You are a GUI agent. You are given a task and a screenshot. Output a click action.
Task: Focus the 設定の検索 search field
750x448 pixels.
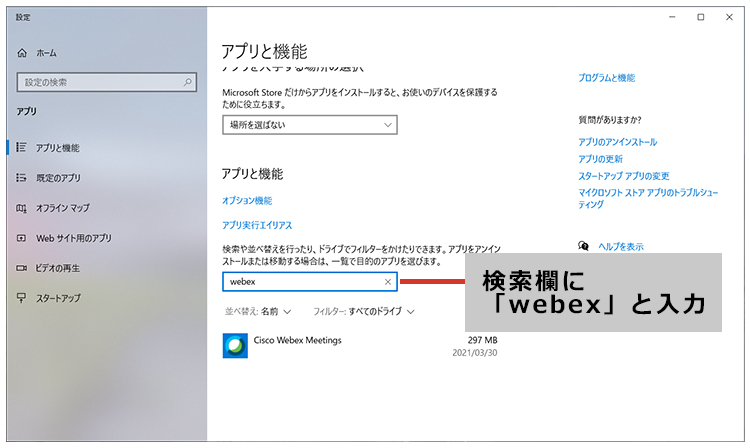click(x=107, y=82)
